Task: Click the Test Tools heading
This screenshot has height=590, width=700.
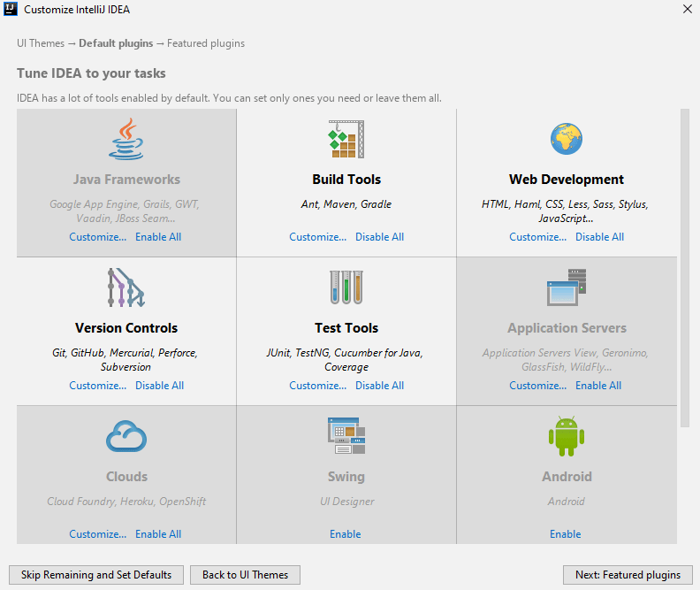Action: (346, 328)
